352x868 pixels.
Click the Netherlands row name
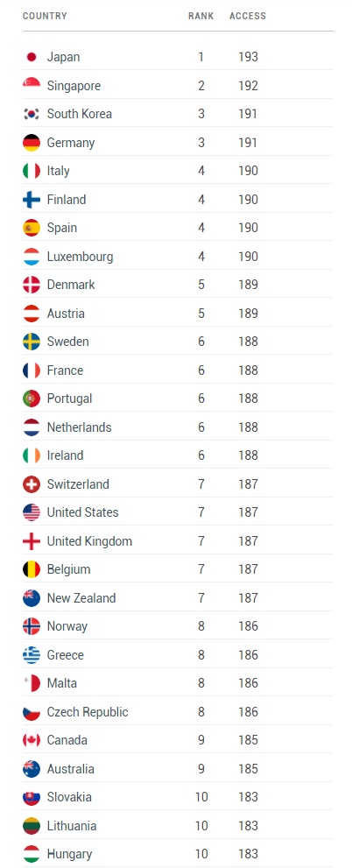point(79,427)
